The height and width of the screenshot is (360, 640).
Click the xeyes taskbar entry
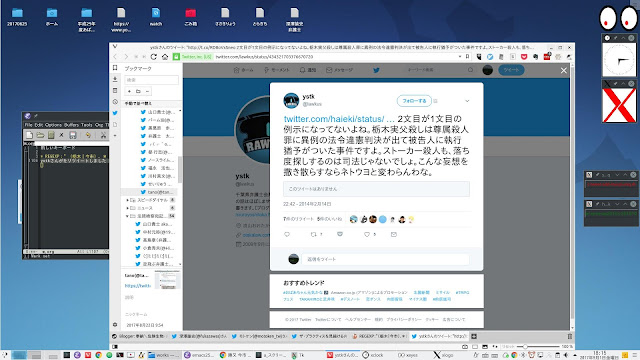[408, 355]
